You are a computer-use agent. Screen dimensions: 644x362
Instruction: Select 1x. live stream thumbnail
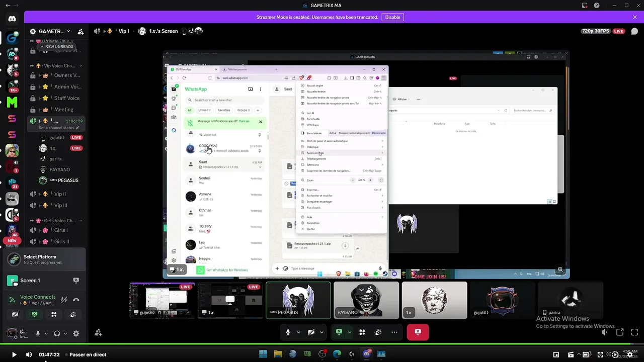tap(230, 300)
